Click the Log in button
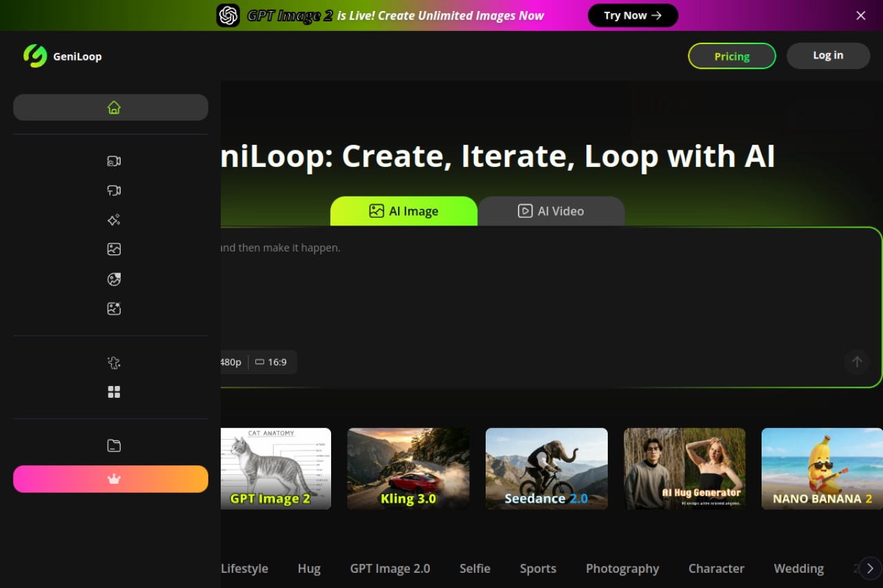This screenshot has height=588, width=883. (828, 56)
